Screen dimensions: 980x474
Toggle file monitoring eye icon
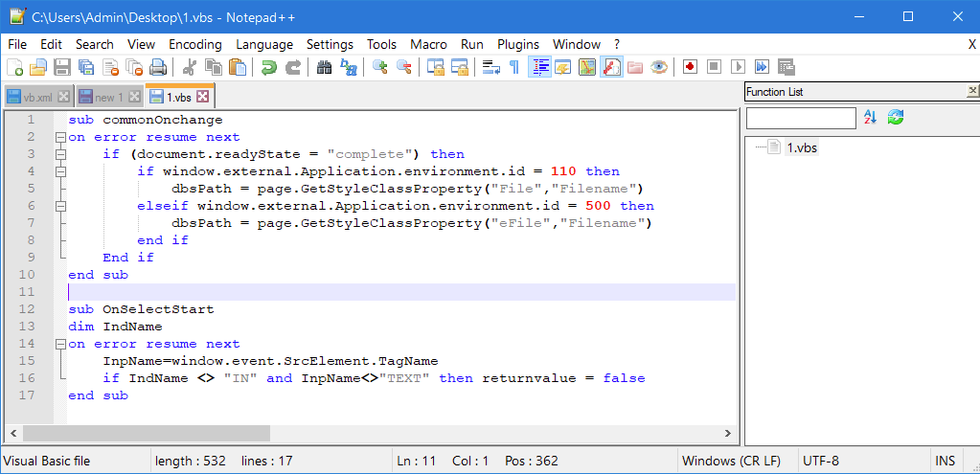tap(659, 67)
